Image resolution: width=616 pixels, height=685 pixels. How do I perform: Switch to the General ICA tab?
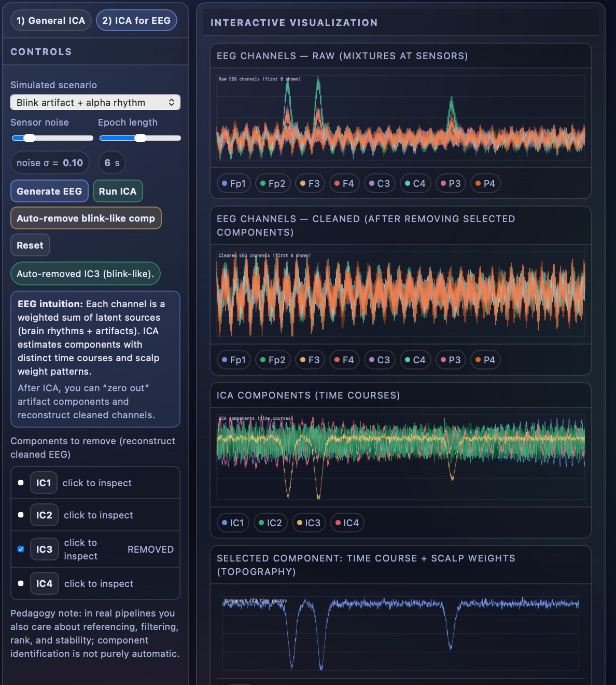pos(51,21)
